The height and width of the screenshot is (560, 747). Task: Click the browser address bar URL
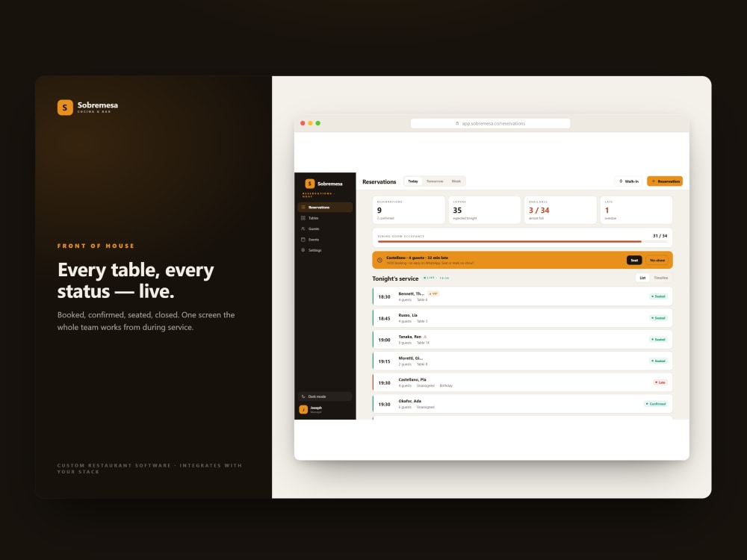tap(494, 123)
